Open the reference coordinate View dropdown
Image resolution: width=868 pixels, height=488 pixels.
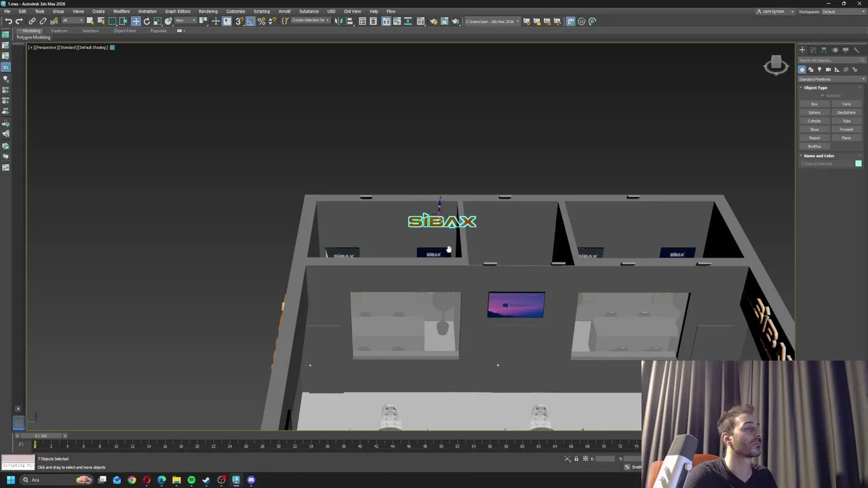pos(184,21)
